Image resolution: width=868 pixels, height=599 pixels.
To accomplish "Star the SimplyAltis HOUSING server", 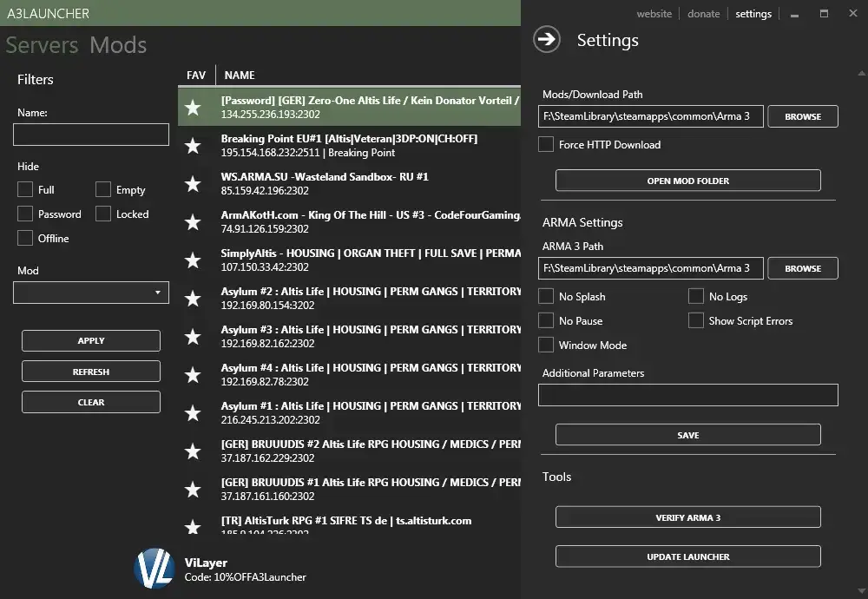I will (x=193, y=260).
